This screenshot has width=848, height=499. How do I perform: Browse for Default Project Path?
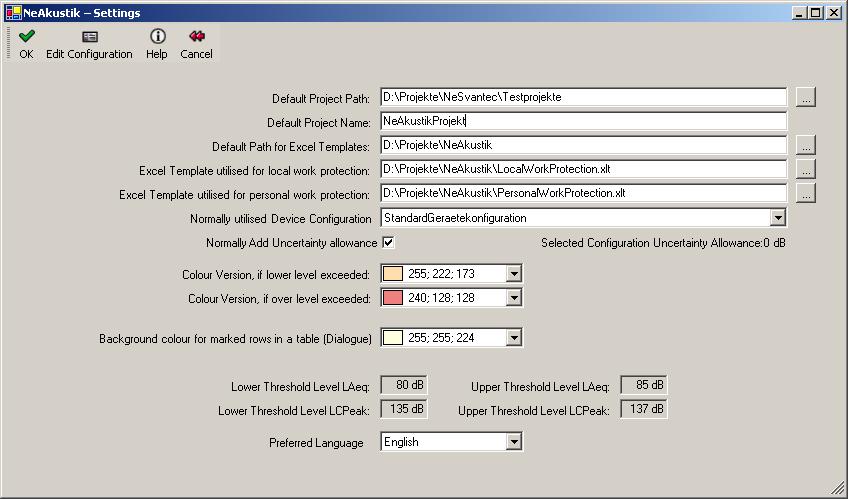coord(806,97)
